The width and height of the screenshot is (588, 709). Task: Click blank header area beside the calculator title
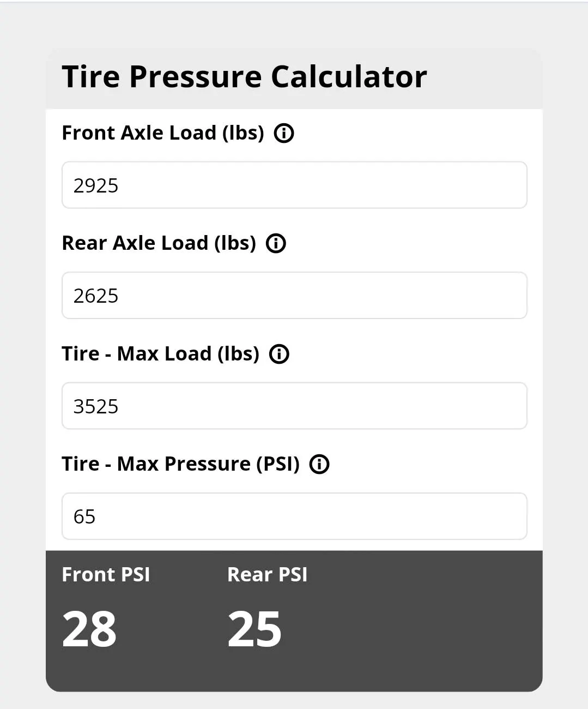point(485,77)
